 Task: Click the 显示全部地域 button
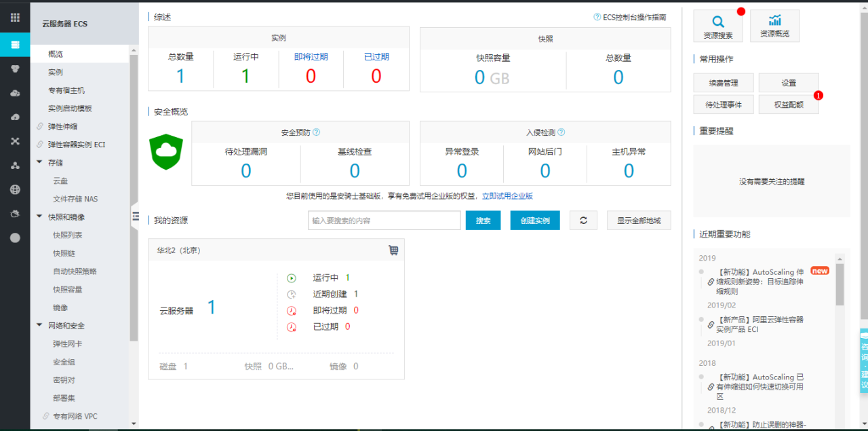638,221
